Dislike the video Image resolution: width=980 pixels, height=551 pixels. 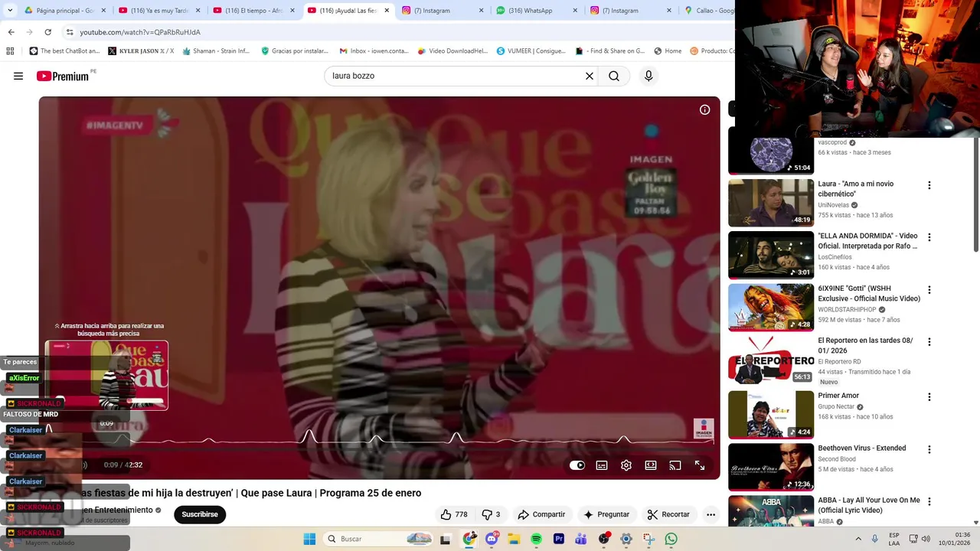tap(491, 514)
